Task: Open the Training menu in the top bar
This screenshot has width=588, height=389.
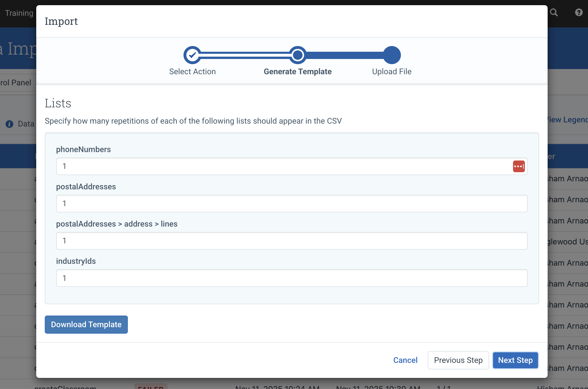Action: (x=19, y=13)
